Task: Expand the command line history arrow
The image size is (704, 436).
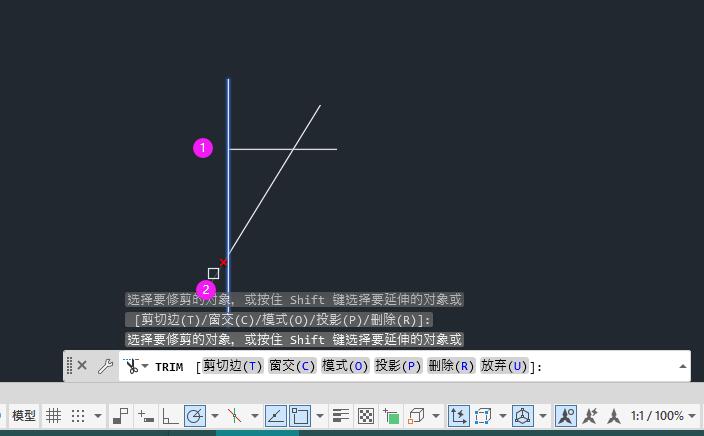Action: point(683,366)
